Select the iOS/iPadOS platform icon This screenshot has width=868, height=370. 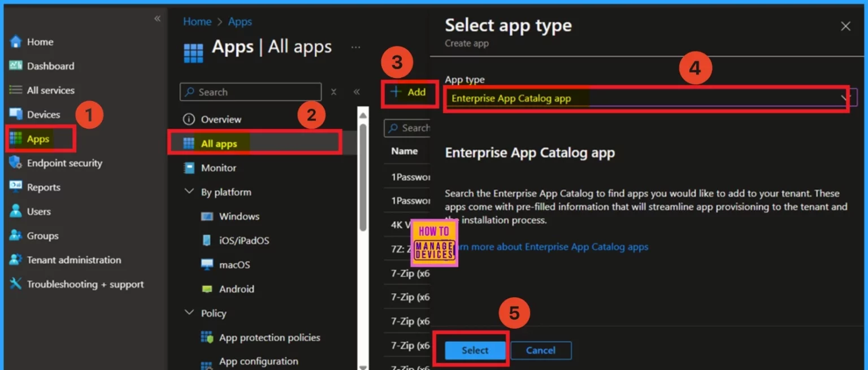coord(207,241)
